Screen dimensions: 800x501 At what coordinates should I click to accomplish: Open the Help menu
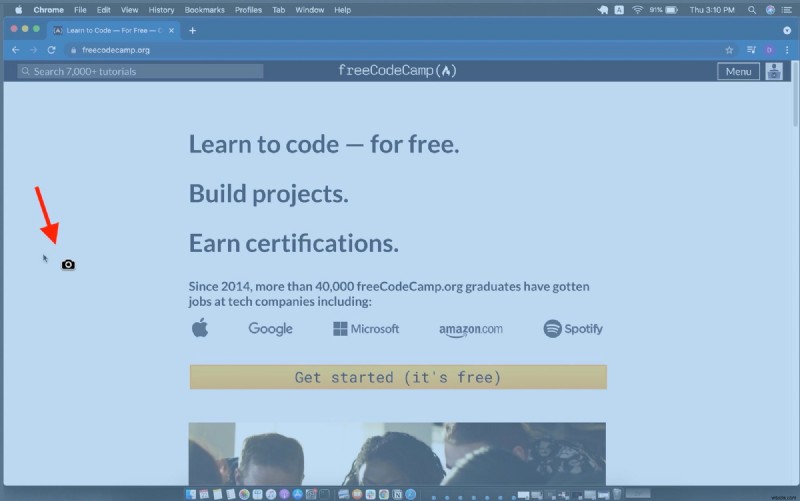342,10
